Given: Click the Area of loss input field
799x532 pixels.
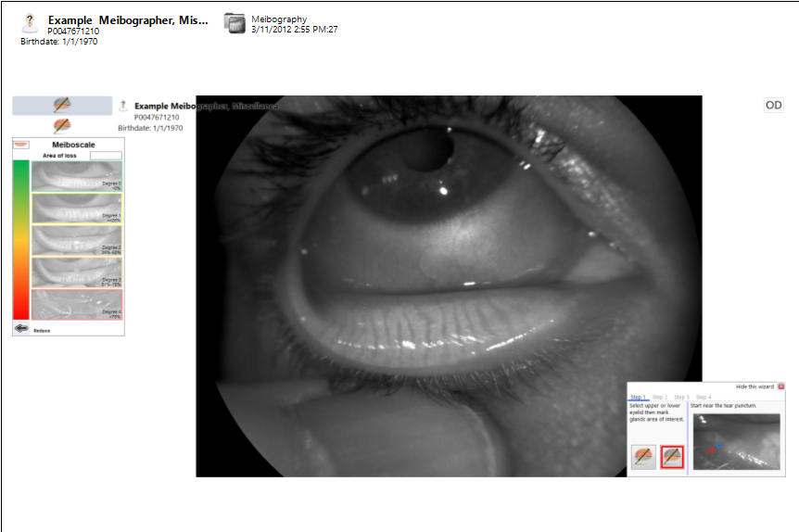Looking at the screenshot, I should (x=106, y=156).
